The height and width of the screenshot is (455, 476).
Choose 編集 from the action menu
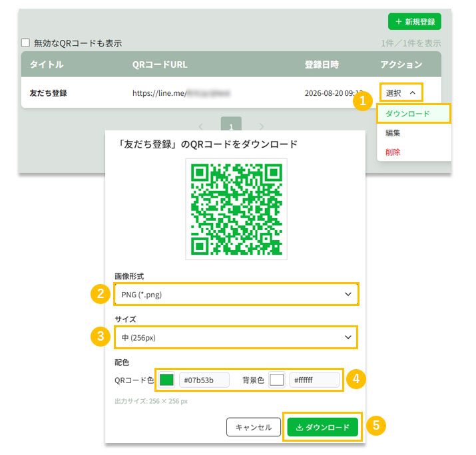393,133
